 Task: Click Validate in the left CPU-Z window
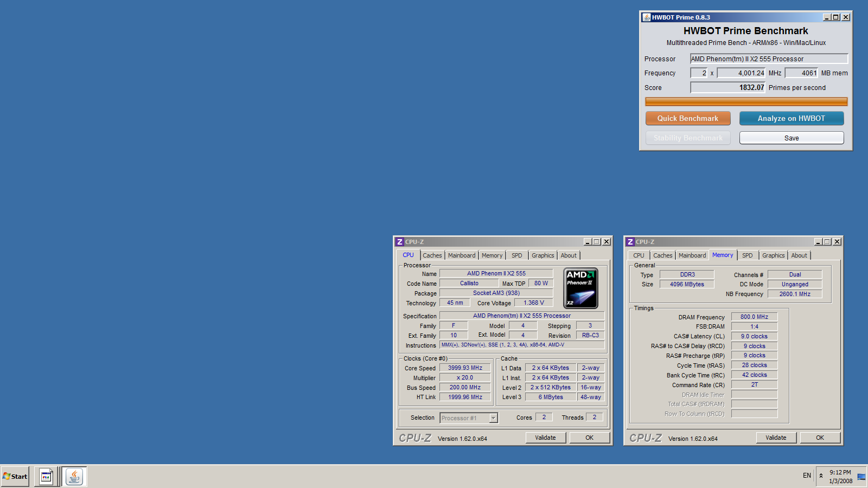[546, 438]
